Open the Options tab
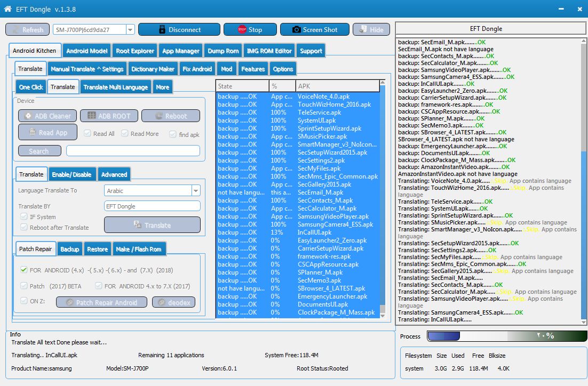This screenshot has width=588, height=386. point(283,69)
